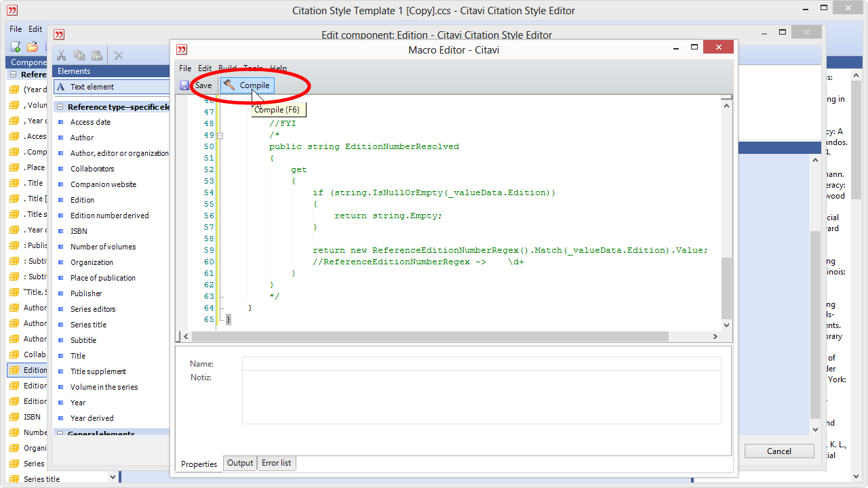Click the Paste clipboard icon in Edit component window
868x488 pixels.
click(x=97, y=56)
